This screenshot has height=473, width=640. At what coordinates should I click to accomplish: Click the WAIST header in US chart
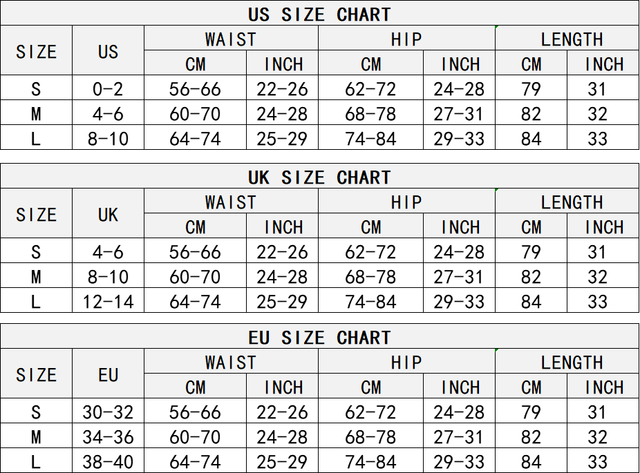(231, 39)
